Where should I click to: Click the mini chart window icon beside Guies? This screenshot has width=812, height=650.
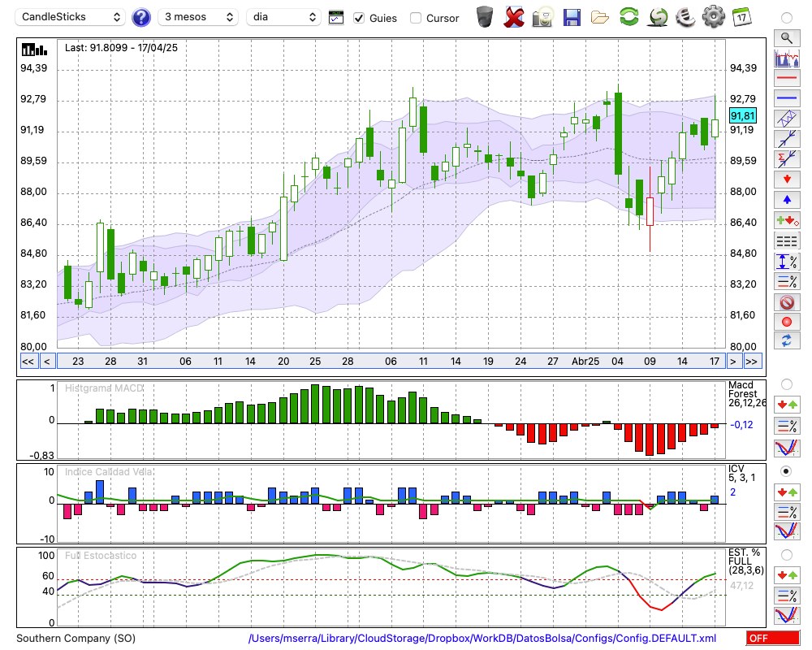click(x=336, y=18)
